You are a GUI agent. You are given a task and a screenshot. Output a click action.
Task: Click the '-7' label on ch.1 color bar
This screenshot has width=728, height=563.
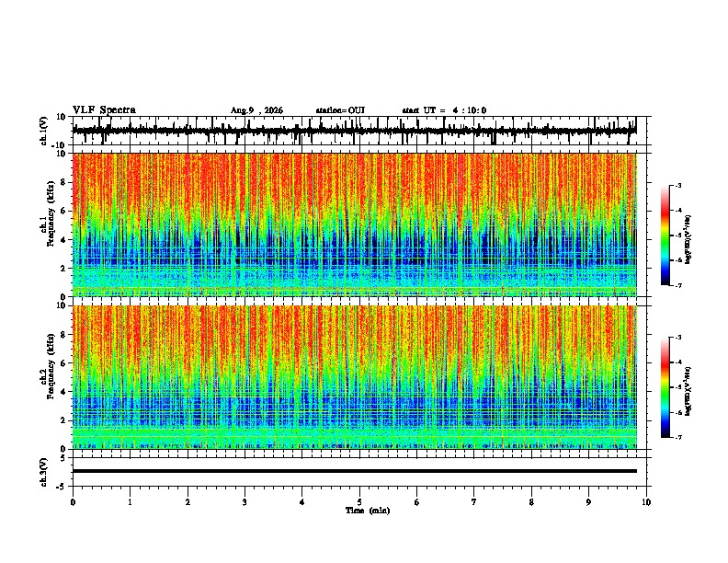pos(677,286)
